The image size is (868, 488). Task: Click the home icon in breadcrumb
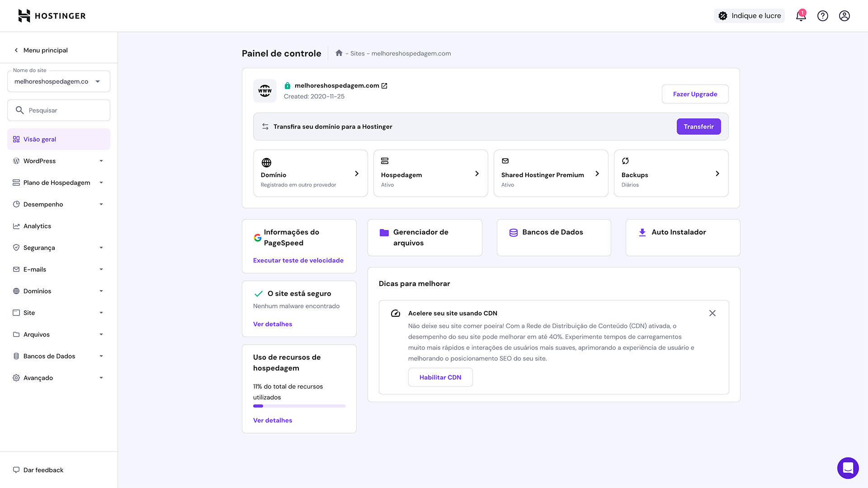click(x=339, y=53)
